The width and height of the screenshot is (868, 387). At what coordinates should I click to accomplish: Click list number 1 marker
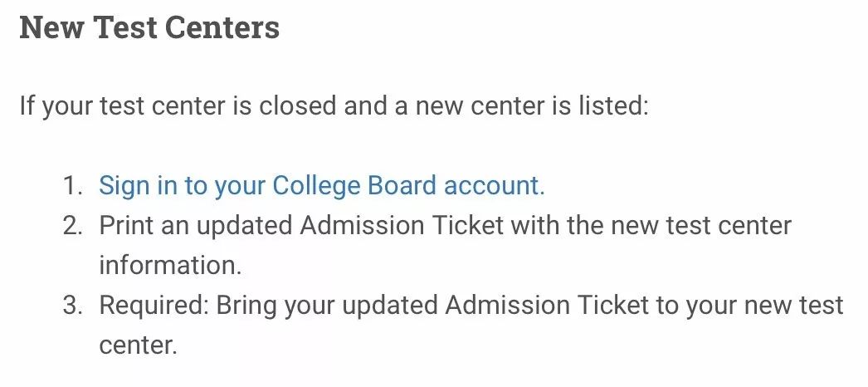click(x=72, y=185)
